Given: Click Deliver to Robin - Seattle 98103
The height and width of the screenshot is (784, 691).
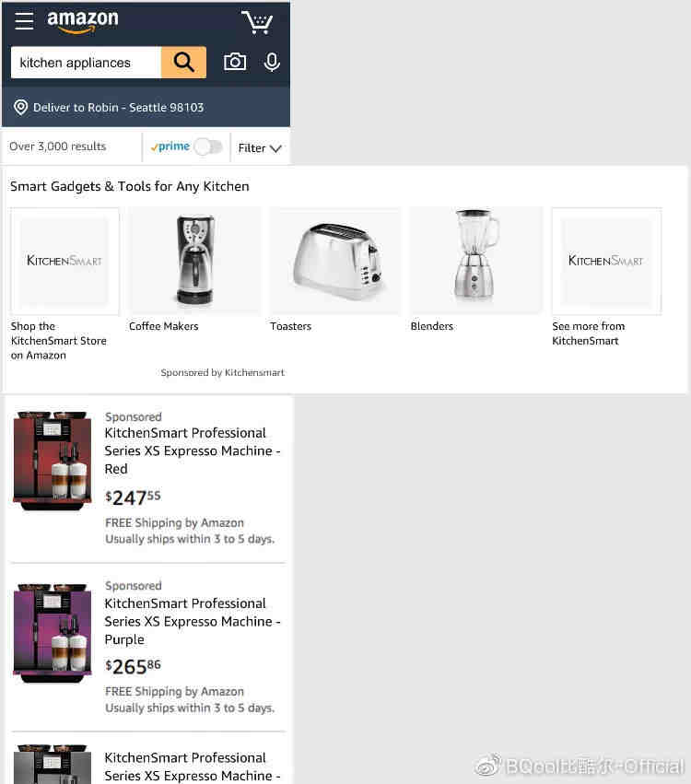Looking at the screenshot, I should pyautogui.click(x=119, y=108).
